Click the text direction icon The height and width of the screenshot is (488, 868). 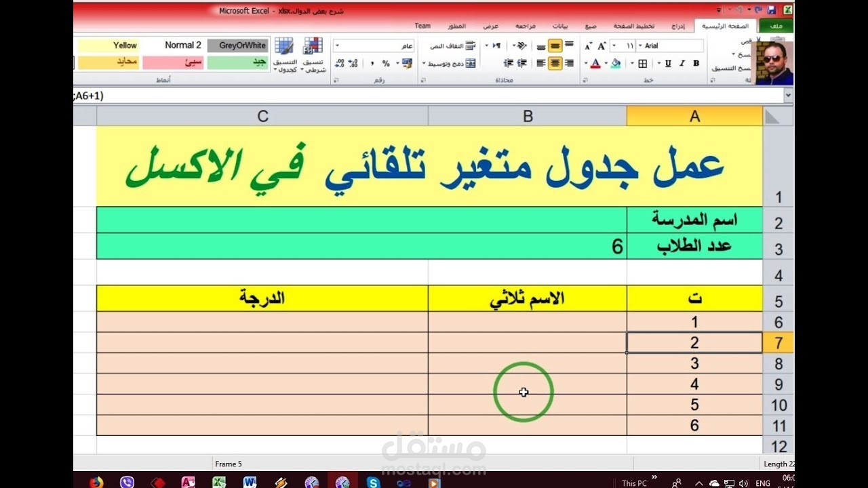[496, 45]
